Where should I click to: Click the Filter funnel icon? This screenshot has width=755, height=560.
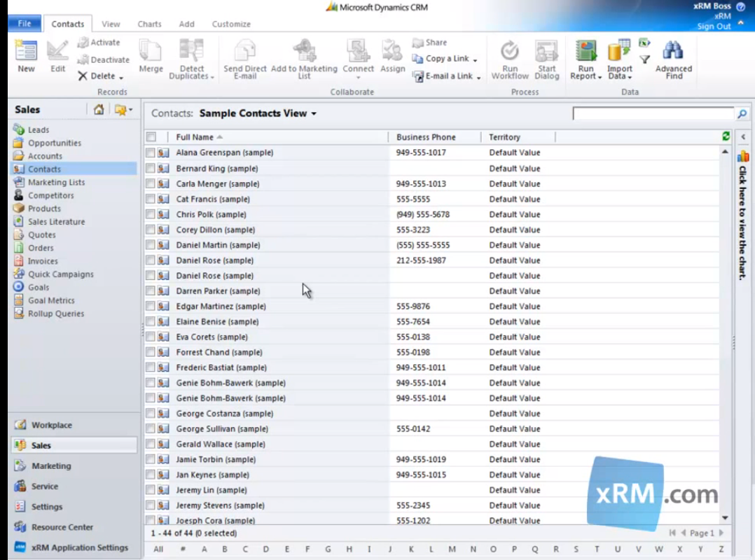645,59
